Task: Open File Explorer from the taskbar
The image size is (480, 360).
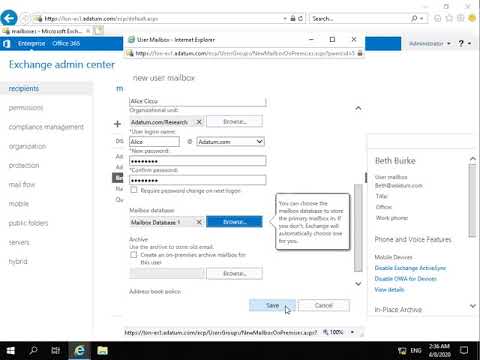Action: (x=102, y=351)
